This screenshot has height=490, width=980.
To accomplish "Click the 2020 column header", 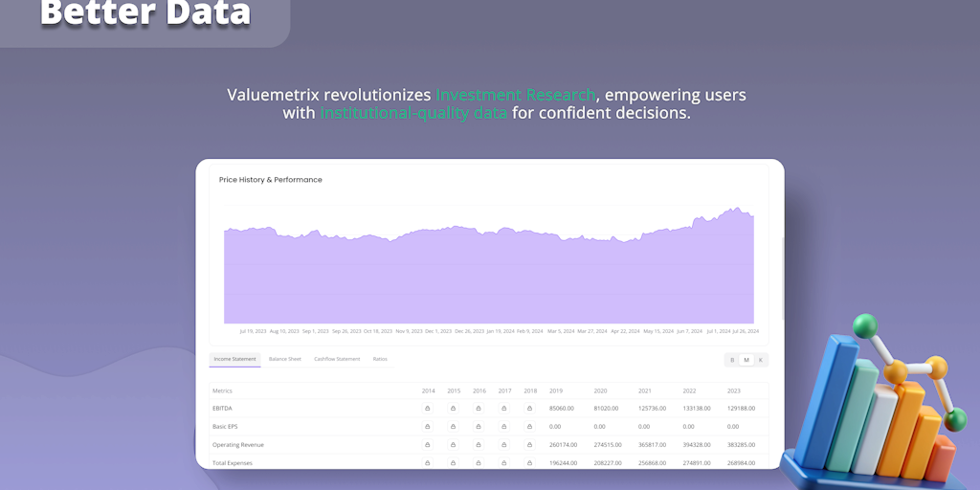I will tap(600, 390).
